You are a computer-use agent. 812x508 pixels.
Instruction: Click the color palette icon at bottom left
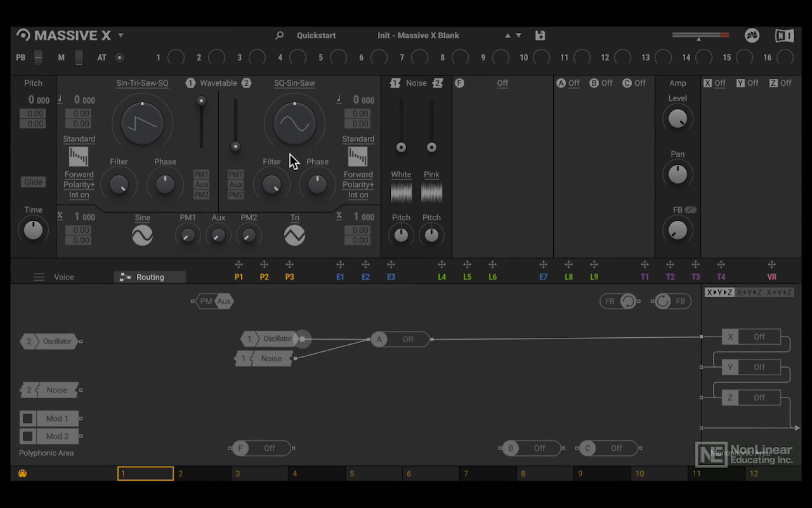[x=22, y=474]
